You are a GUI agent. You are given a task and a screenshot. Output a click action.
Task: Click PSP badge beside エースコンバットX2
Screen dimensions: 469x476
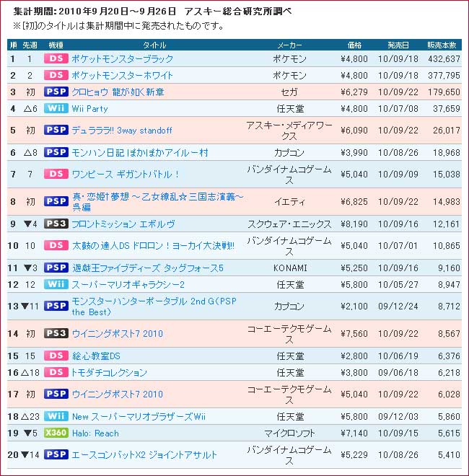click(56, 454)
